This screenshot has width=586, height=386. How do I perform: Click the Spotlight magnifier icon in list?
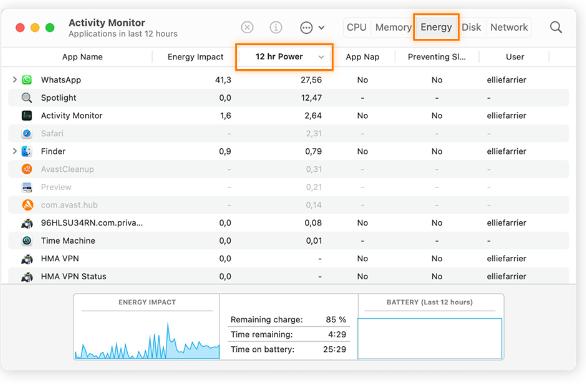(x=27, y=98)
